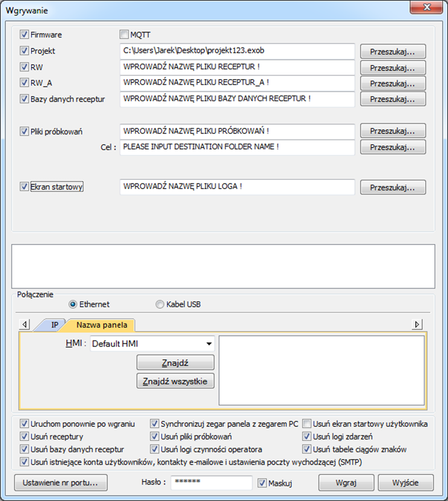Screen dimensions: 448x501
Task: Click Przeszukaj for the RW file
Action: 393,68
